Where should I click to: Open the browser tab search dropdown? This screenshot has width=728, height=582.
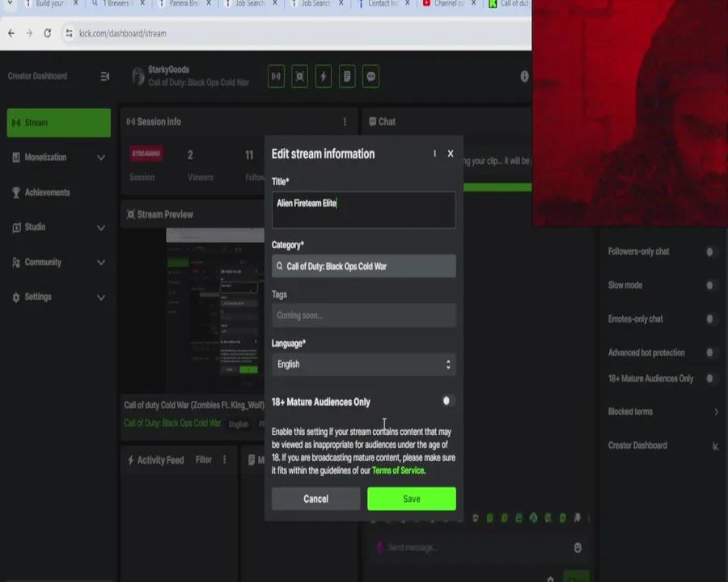[x=10, y=3]
